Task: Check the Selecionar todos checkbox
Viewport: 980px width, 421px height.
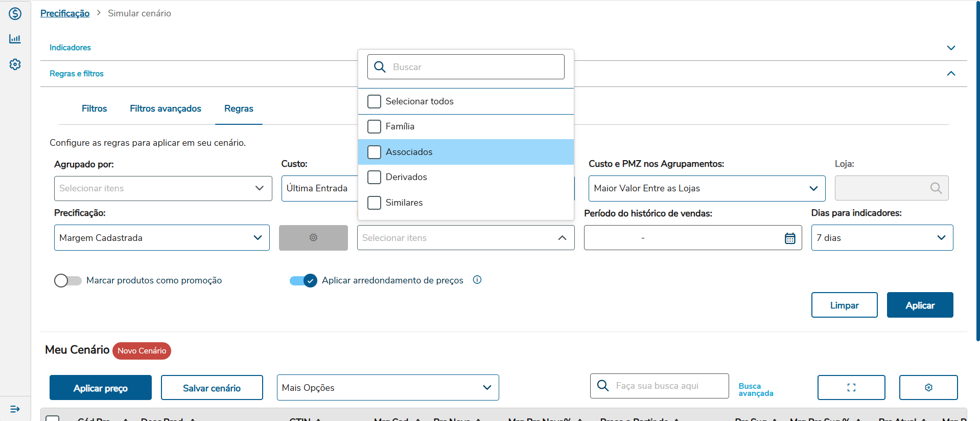Action: pyautogui.click(x=375, y=101)
